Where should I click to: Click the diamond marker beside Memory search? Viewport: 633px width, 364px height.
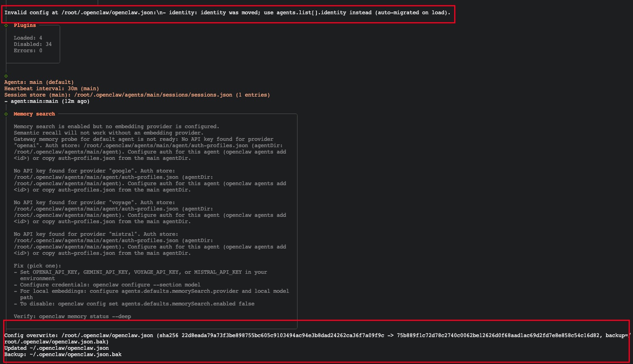[x=6, y=114]
